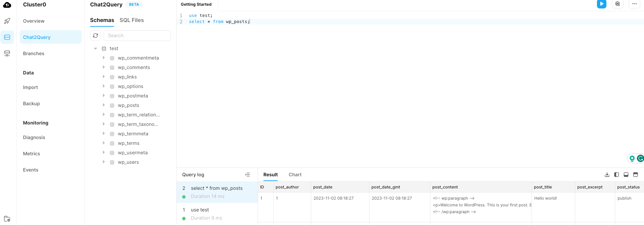Screen dimensions: 644x225
Task: Click the post_date_gmt column header
Action: [x=400, y=187]
